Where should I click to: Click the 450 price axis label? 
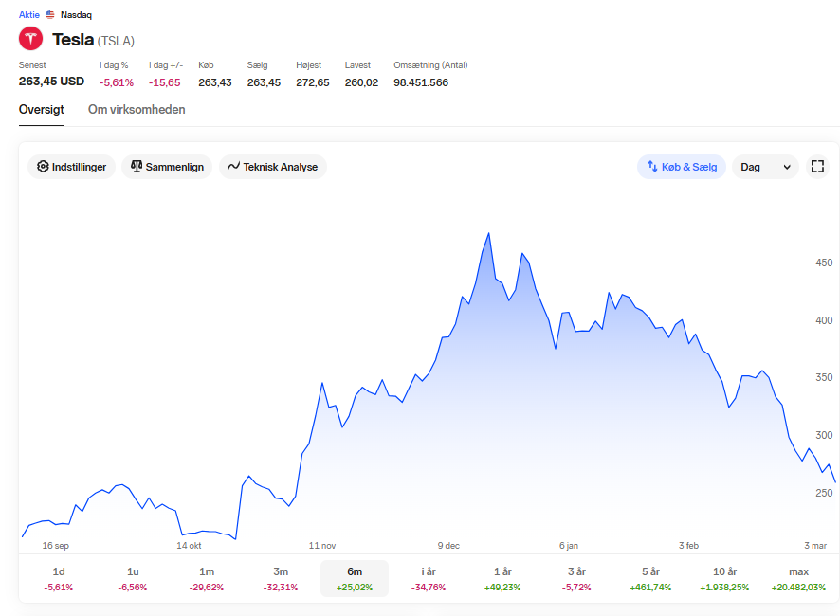coord(824,263)
